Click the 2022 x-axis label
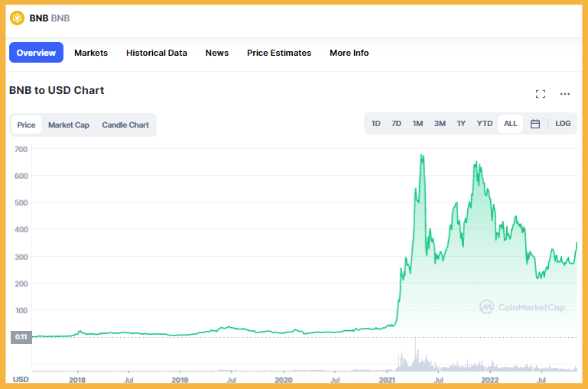 [x=490, y=380]
